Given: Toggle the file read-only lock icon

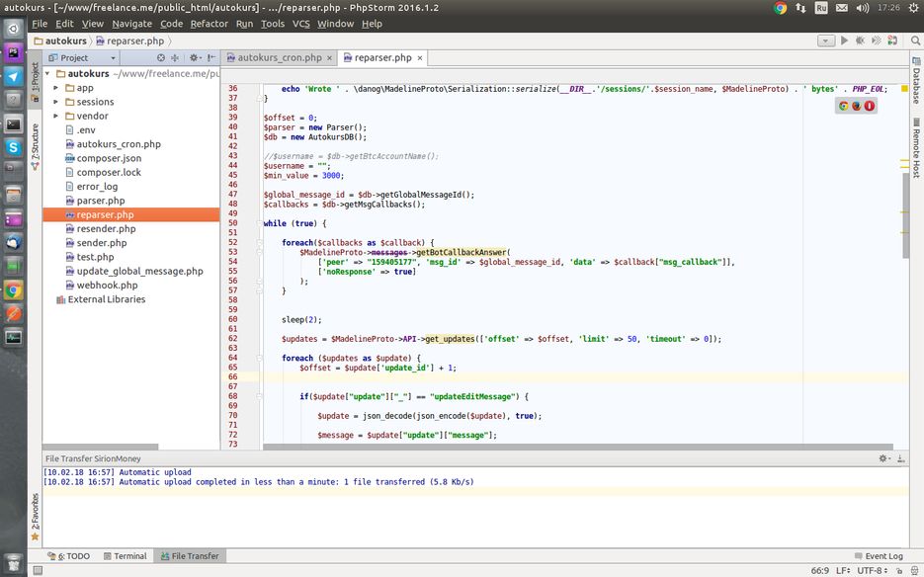Looking at the screenshot, I should [x=899, y=570].
